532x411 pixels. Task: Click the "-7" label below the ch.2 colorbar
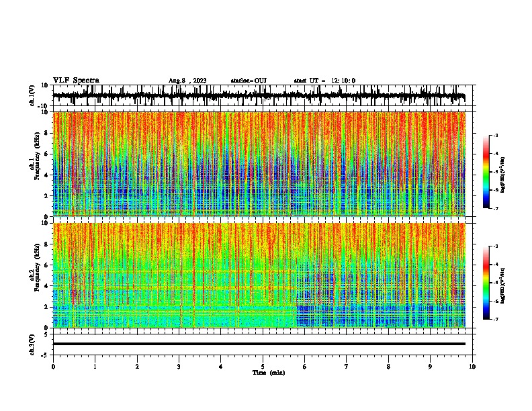495,320
